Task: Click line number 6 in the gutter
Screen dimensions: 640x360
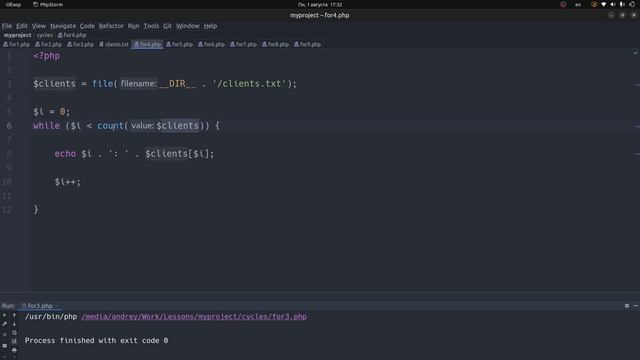Action: point(9,126)
